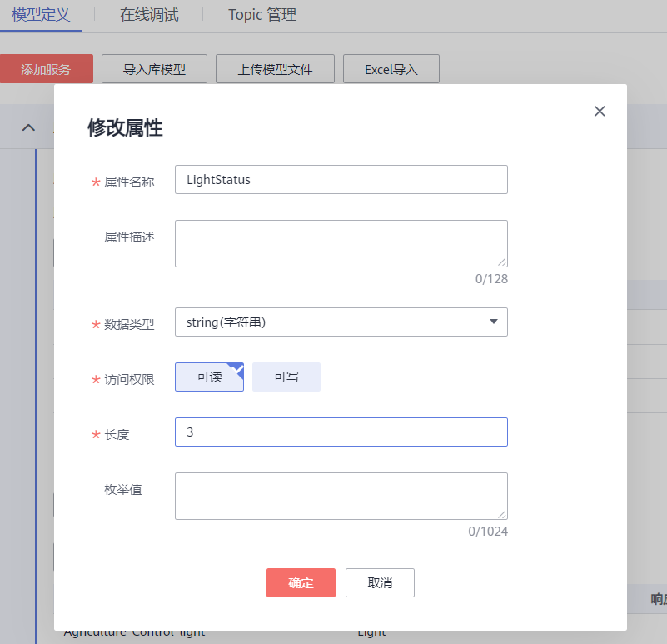Click the 枚举值 resize handle

(x=502, y=515)
